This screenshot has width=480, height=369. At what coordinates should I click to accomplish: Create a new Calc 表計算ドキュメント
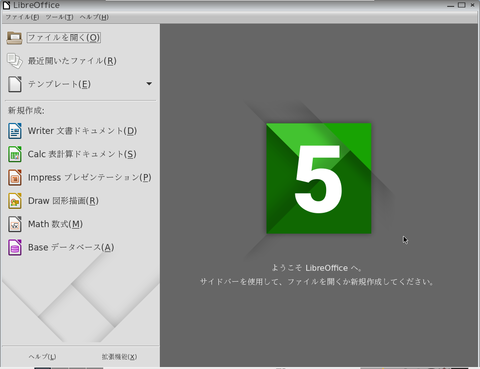(x=82, y=154)
